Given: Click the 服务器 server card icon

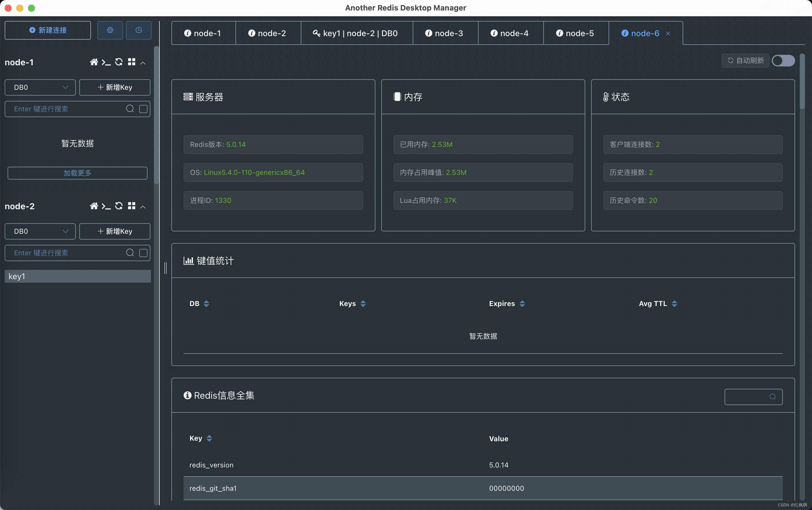Looking at the screenshot, I should pyautogui.click(x=188, y=97).
